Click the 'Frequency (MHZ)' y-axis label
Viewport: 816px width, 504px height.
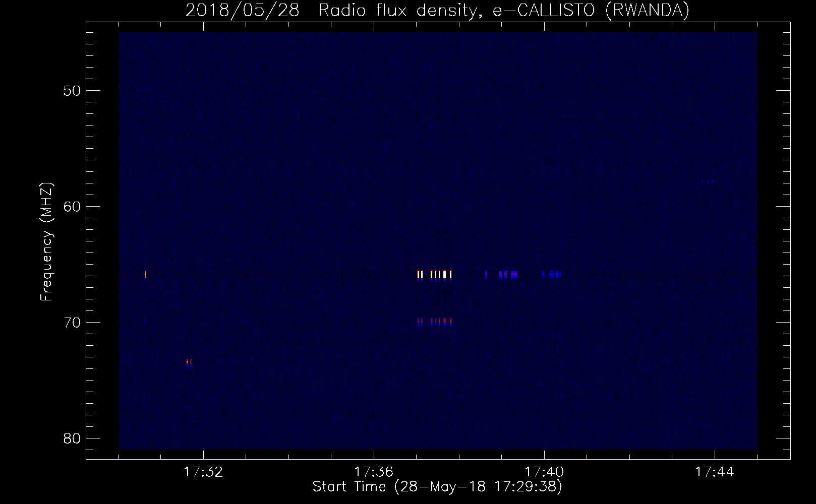pyautogui.click(x=46, y=242)
